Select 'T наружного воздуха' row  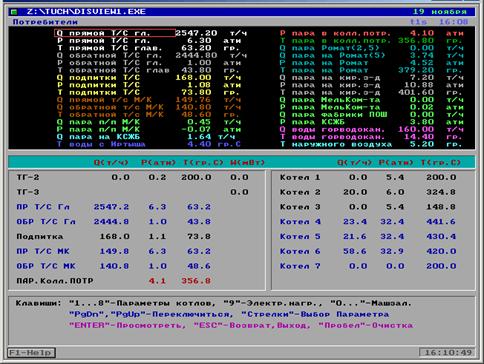[371, 144]
